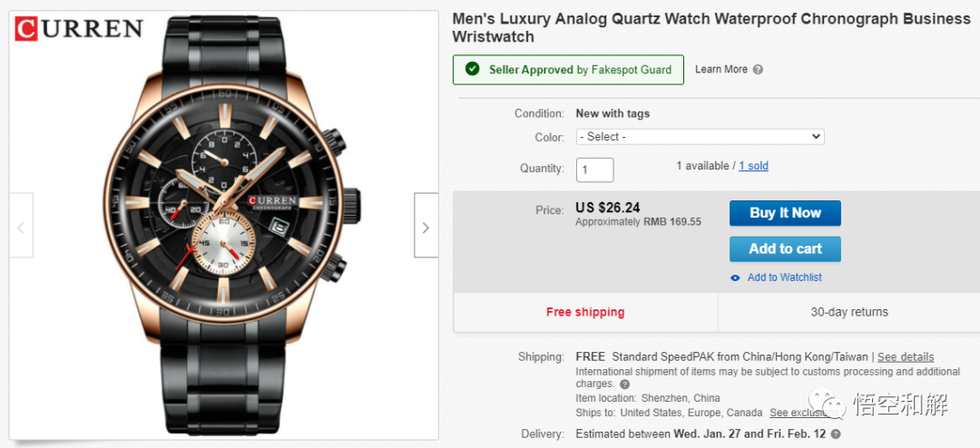Image resolution: width=980 pixels, height=448 pixels.
Task: Click the CURREN brand logo
Action: [x=80, y=29]
